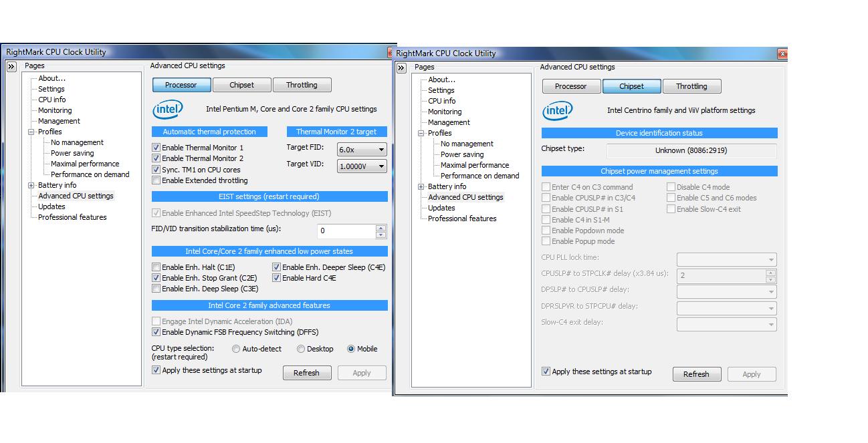
Task: Click the CPUSLP# to STPCLK# delay field
Action: (721, 275)
